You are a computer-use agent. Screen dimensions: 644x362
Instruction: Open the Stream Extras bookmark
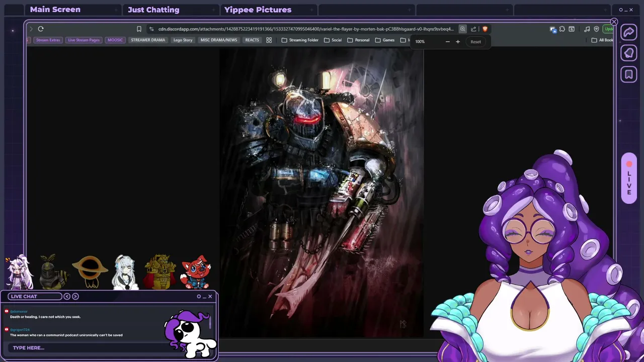pyautogui.click(x=48, y=40)
